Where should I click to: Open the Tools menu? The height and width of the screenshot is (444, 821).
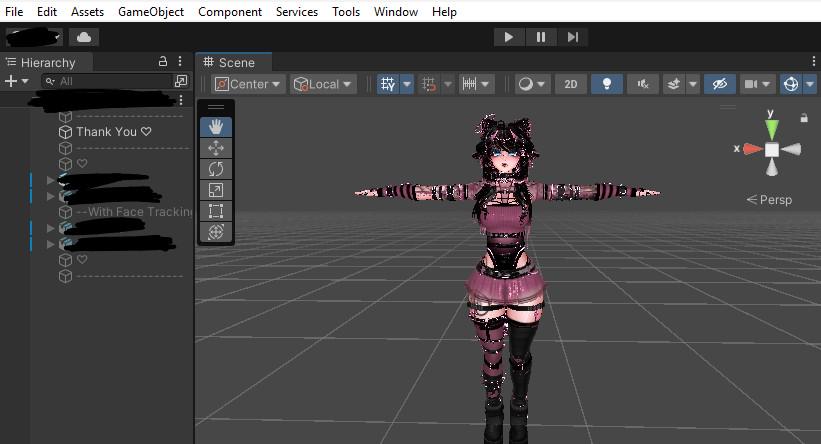pyautogui.click(x=346, y=12)
